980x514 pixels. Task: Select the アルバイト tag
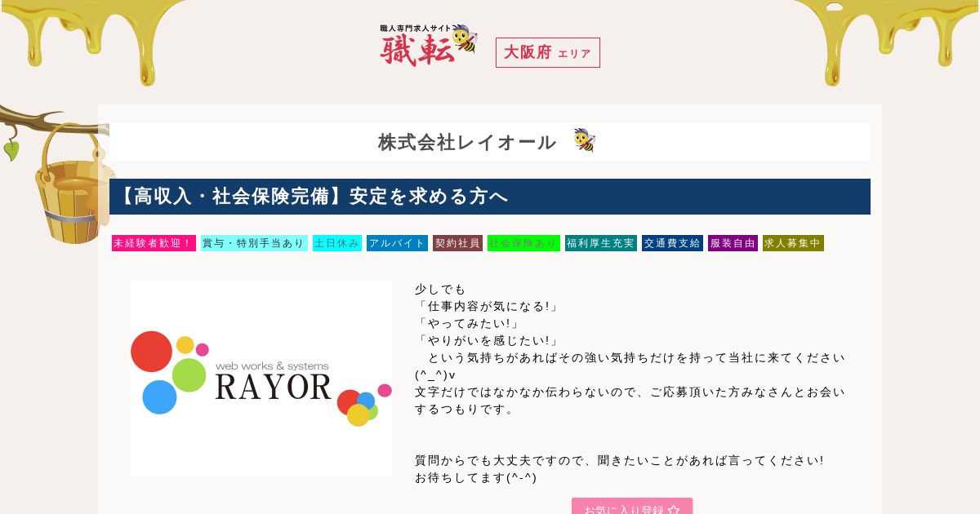[x=397, y=243]
